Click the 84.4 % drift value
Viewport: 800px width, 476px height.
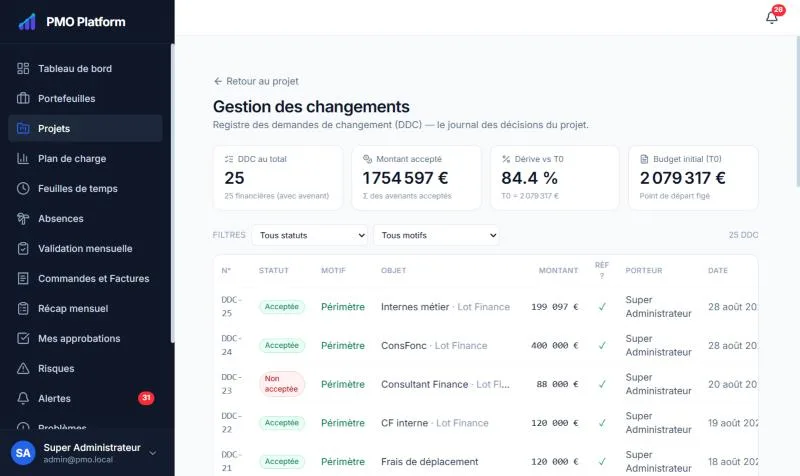(x=529, y=178)
